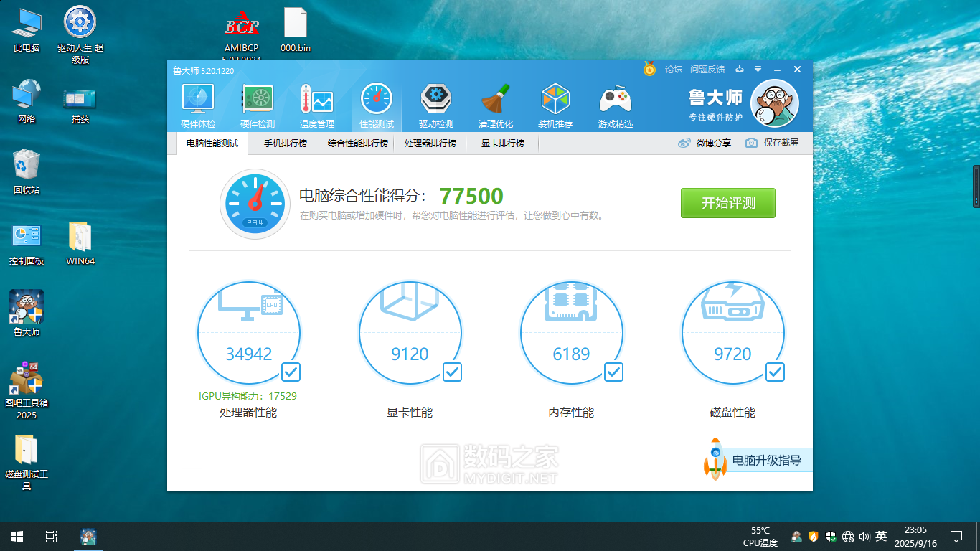Select the 图吧工具箱 2025 desktop shortcut
Image resolution: width=980 pixels, height=551 pixels.
pos(27,390)
